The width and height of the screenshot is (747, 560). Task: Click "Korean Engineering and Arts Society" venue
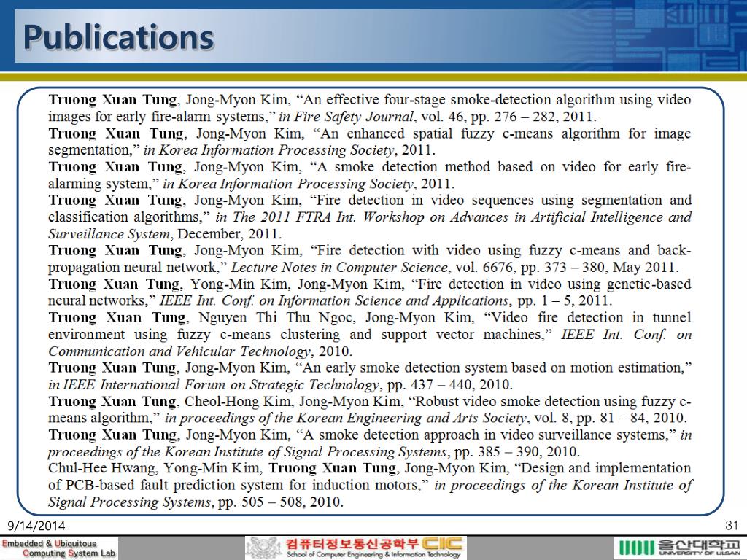(x=411, y=418)
